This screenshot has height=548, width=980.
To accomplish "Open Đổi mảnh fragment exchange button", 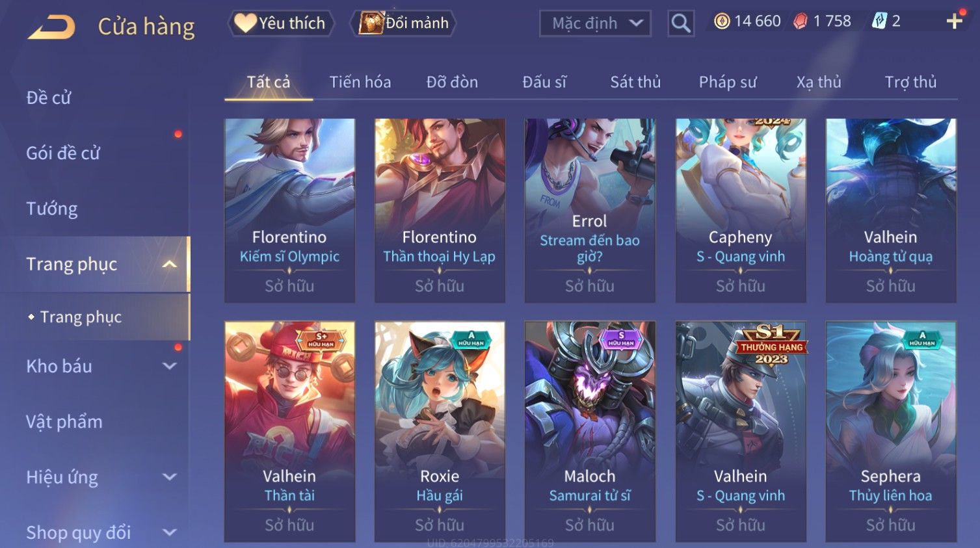I will coord(403,23).
